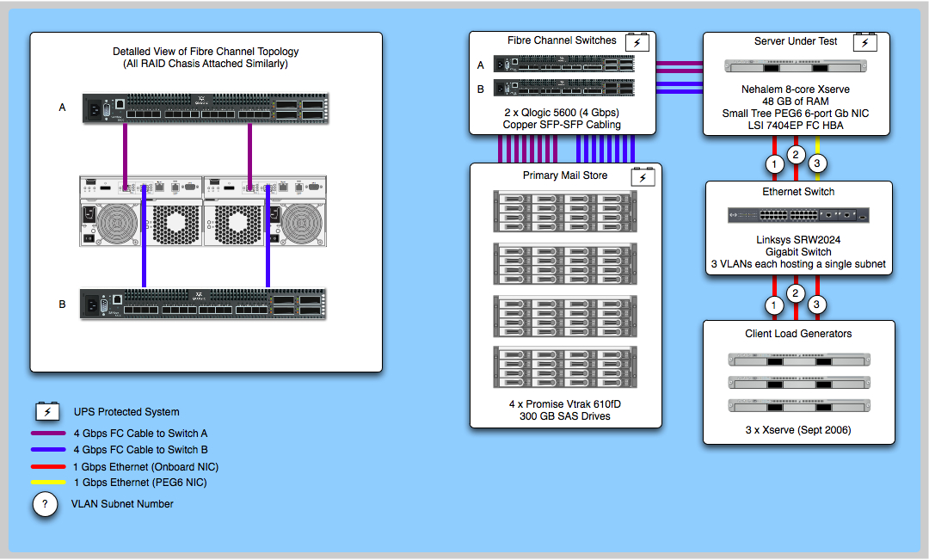929x560 pixels.
Task: Click the large switch B in the detailed topology view
Action: point(204,304)
